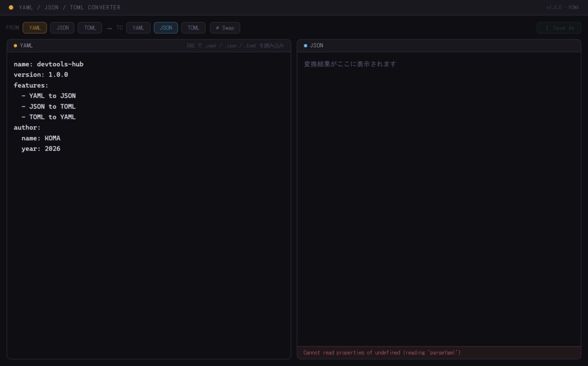Screen dimensions: 588x366
Task: Select YAML as the FROM format
Action: [34, 28]
